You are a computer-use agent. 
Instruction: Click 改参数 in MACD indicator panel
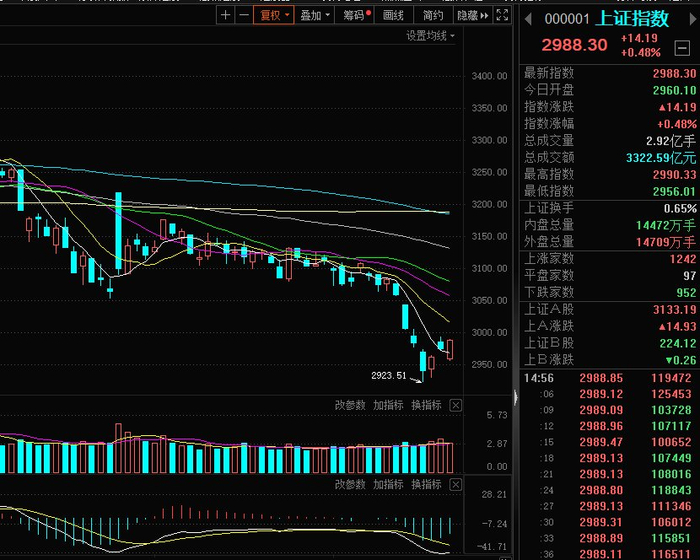350,484
